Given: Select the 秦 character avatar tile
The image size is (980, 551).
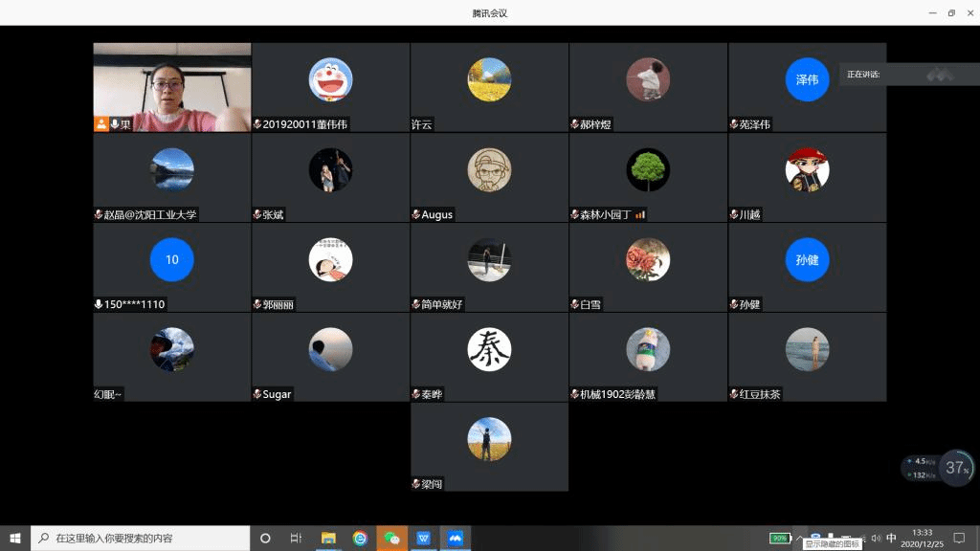Looking at the screenshot, I should 489,350.
